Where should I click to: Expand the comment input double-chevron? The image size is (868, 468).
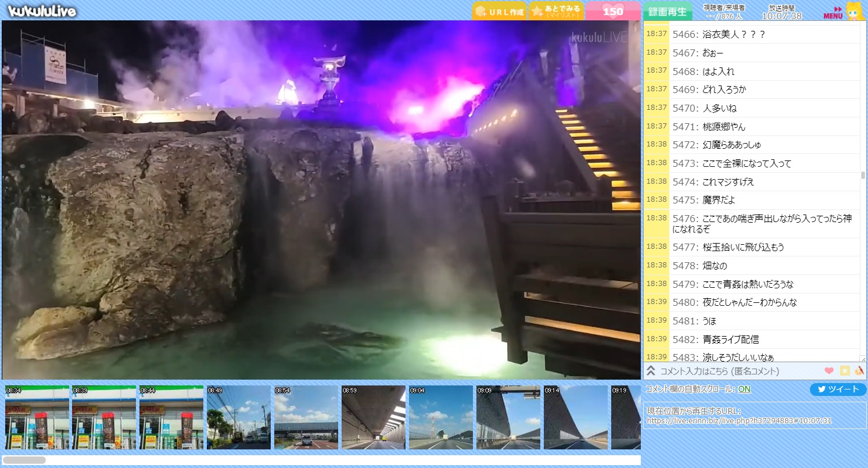(651, 371)
